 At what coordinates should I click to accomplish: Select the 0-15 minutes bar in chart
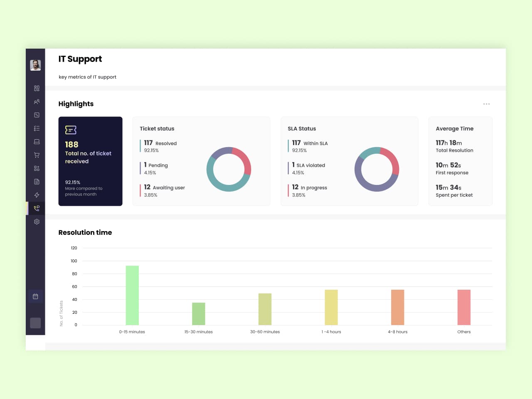point(132,295)
